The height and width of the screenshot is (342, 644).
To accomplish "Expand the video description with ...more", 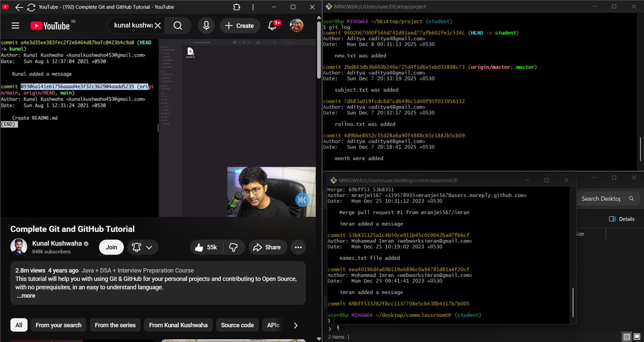I will click(25, 295).
